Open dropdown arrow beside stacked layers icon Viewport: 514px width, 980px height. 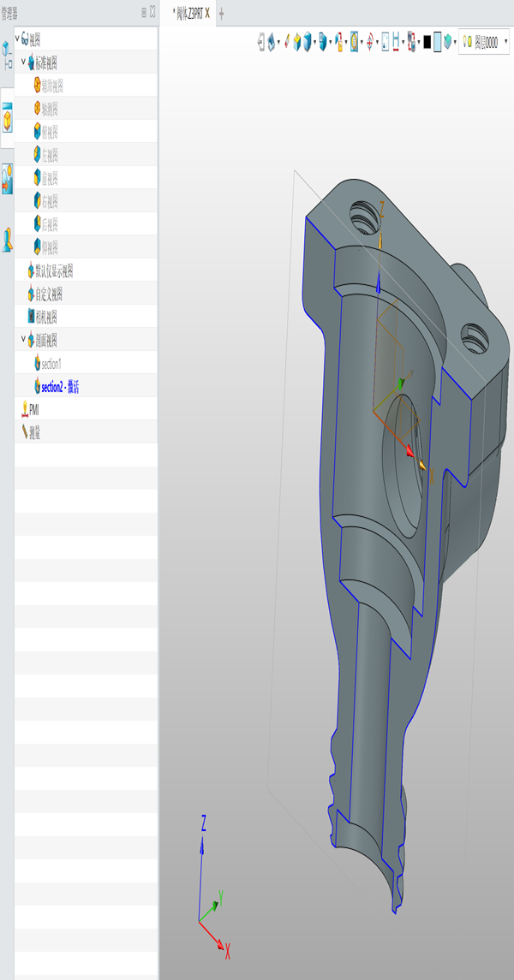[x=455, y=42]
